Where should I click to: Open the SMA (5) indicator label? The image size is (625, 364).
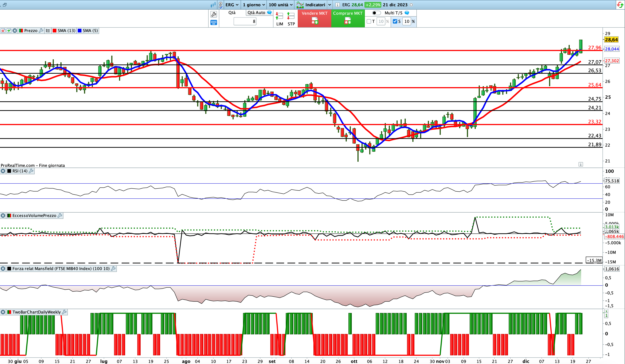[90, 31]
